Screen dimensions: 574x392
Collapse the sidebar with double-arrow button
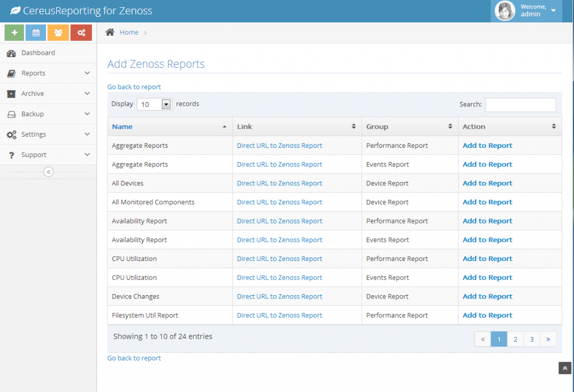(48, 172)
